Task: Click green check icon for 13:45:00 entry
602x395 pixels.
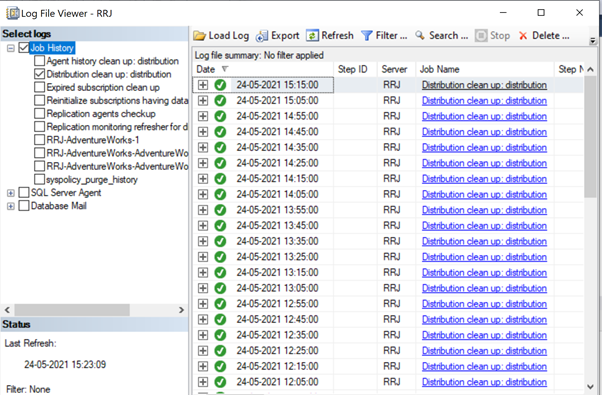Action: 220,226
